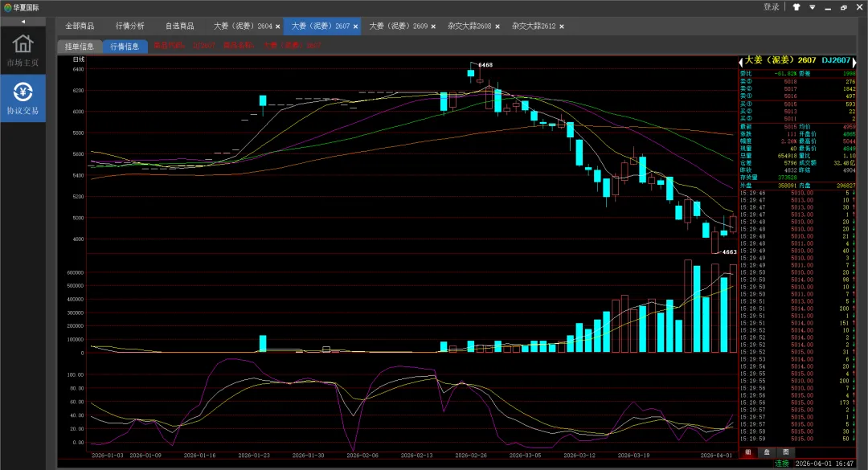Close the 大姜（泥姜）2604 tab
868x470 pixels.
click(278, 27)
